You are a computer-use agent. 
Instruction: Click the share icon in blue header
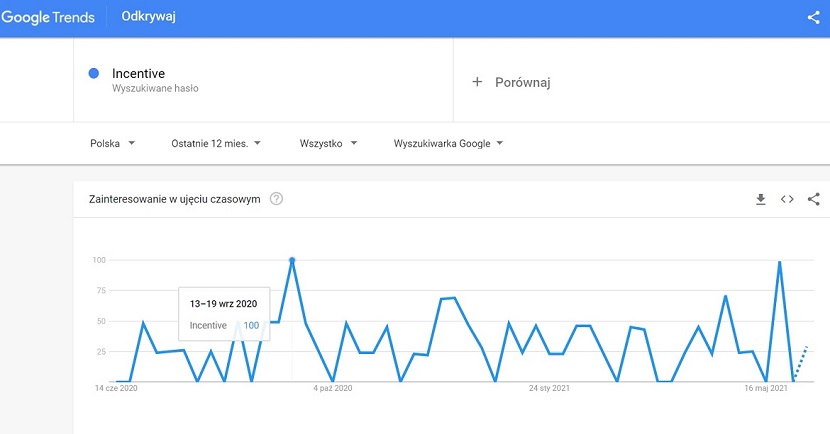(x=813, y=17)
